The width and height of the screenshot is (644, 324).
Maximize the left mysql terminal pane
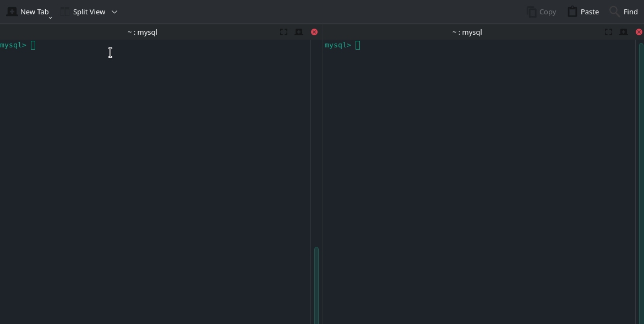[284, 32]
